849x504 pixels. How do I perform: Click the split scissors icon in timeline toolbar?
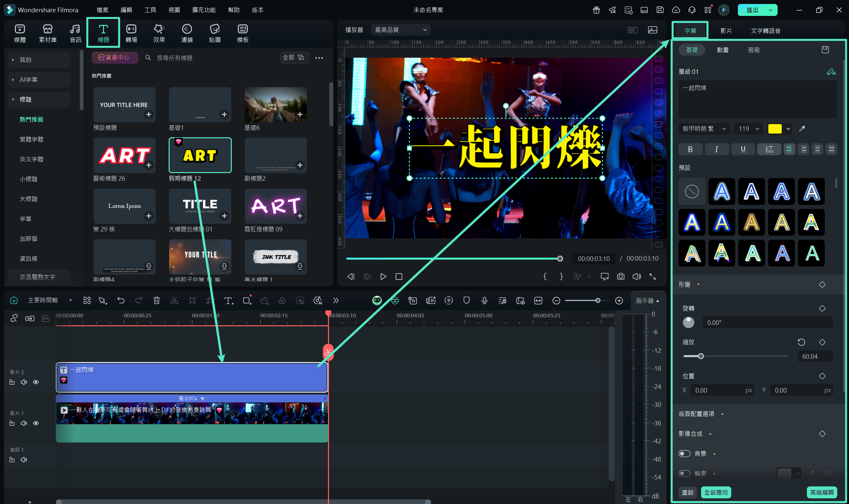coord(174,300)
